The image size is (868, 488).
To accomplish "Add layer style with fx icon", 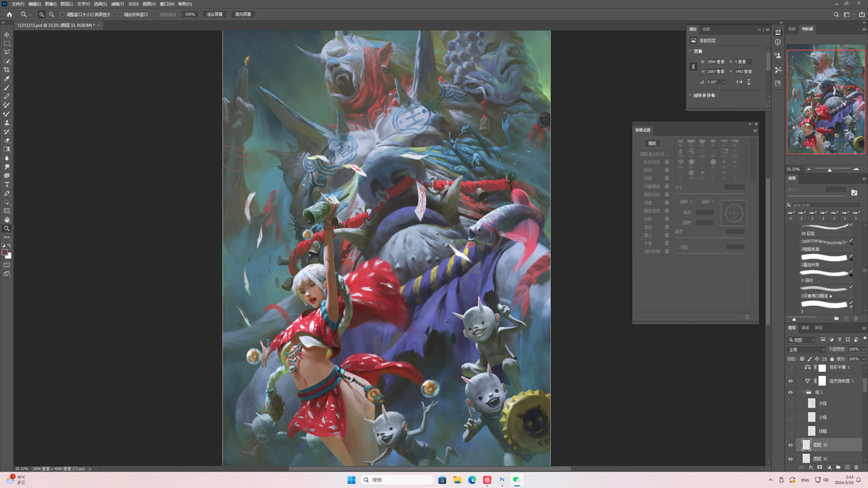I will click(x=810, y=467).
